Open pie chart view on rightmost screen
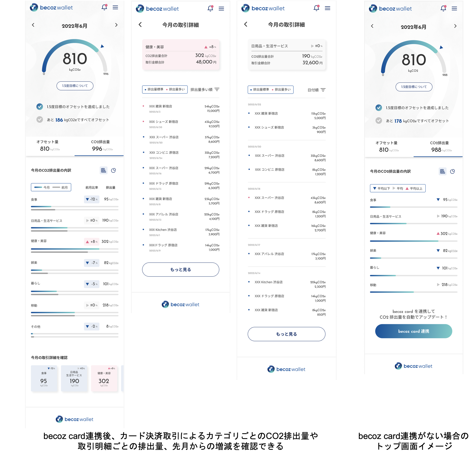The image size is (476, 456). click(x=452, y=171)
